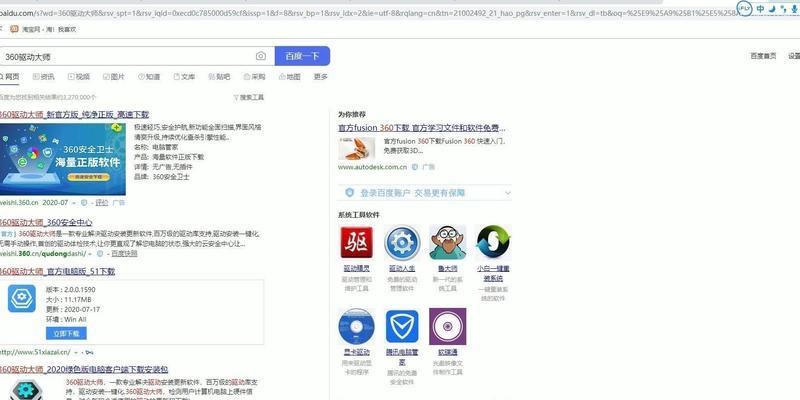Open the 搜索工具 filter

coord(248,97)
